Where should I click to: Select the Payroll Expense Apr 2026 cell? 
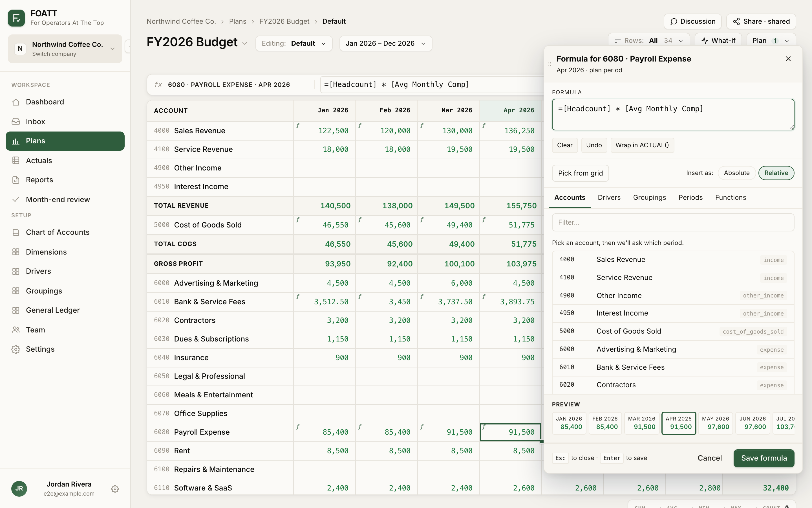click(x=510, y=432)
